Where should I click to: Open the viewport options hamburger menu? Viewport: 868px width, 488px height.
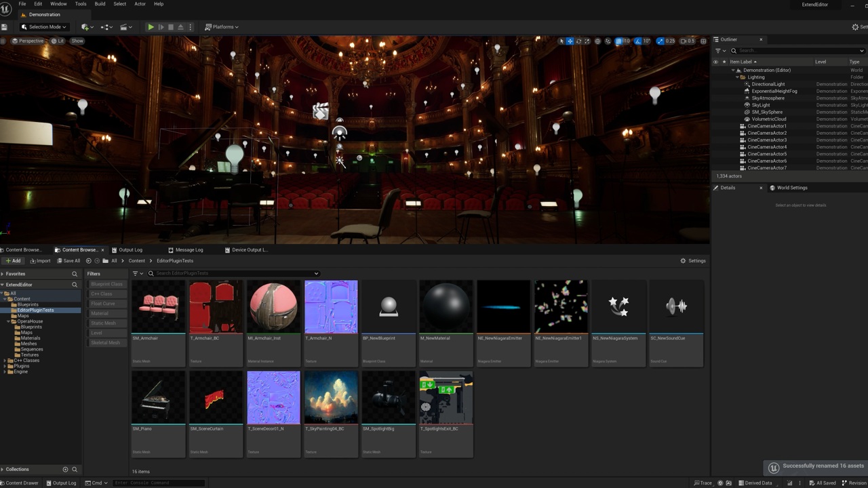tap(3, 41)
